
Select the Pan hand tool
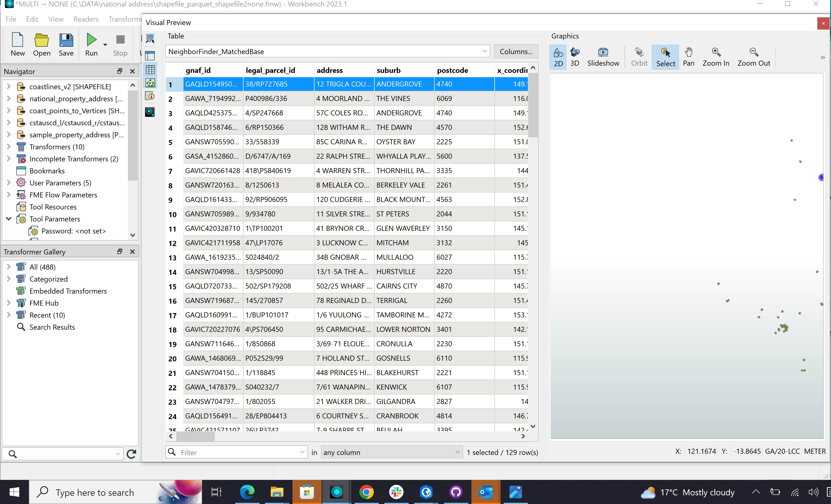(688, 57)
